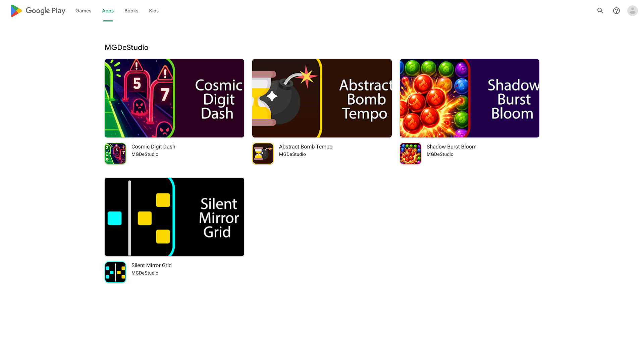The image size is (644, 362).
Task: Open the Cosmic Digit Dash app icon
Action: click(115, 154)
